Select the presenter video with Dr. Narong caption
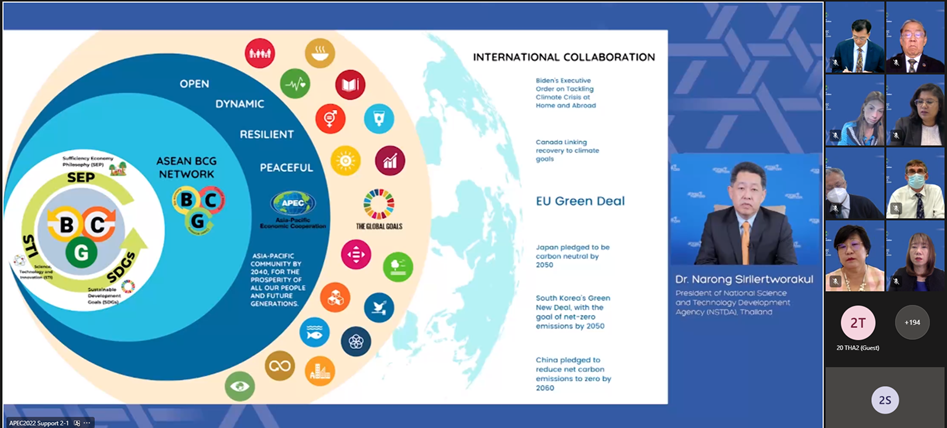The image size is (947, 428). [746, 210]
